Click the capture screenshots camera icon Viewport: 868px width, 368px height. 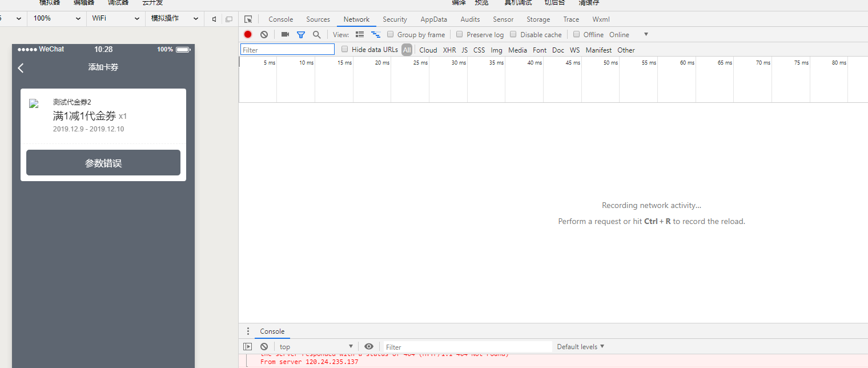[285, 34]
